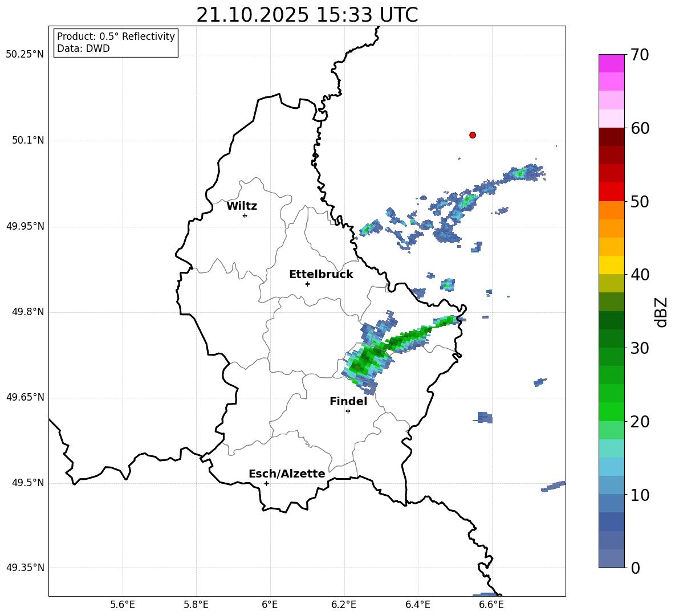Click the Findel station cross marker
The image size is (675, 616).
pyautogui.click(x=348, y=411)
